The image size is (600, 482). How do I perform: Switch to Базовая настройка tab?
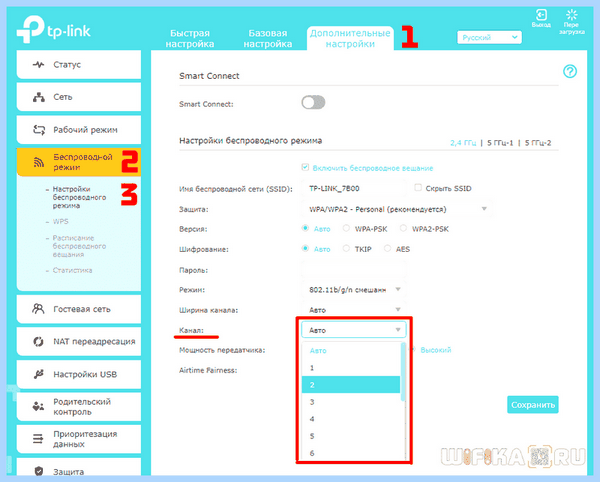pyautogui.click(x=268, y=38)
